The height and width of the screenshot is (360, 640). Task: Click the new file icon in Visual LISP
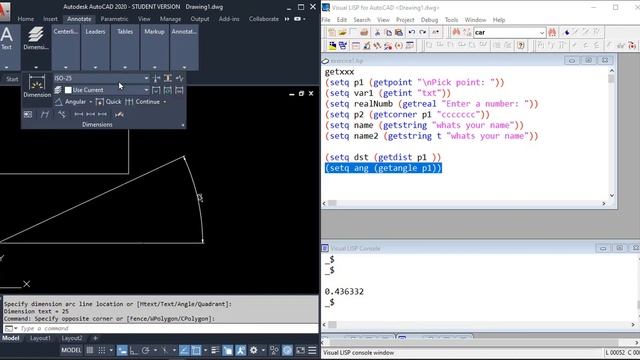(x=332, y=32)
